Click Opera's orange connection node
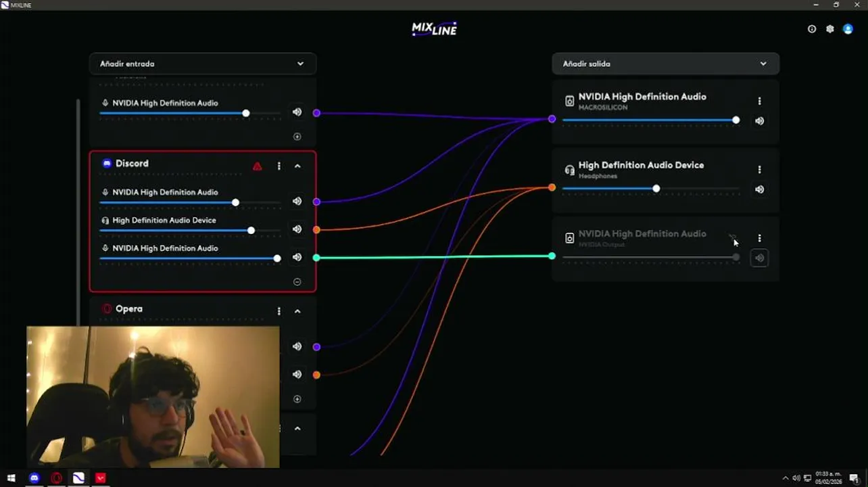Viewport: 868px width, 487px height. (316, 375)
